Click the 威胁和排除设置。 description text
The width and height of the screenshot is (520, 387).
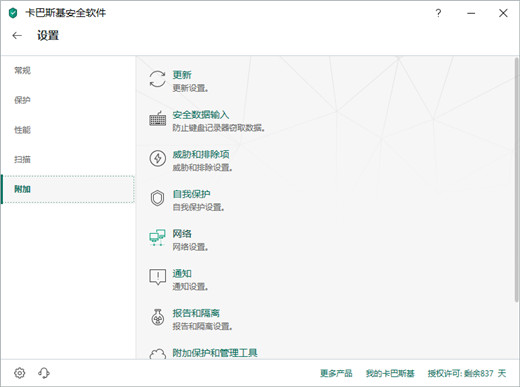point(202,168)
